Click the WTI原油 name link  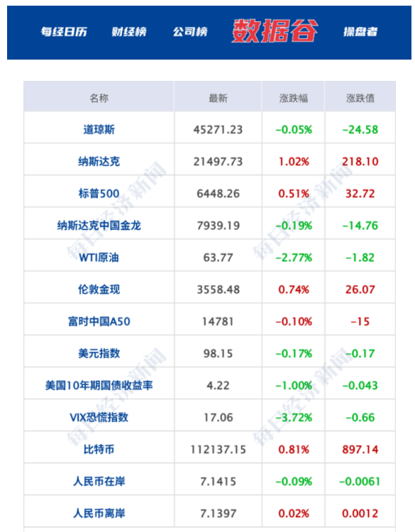click(x=99, y=257)
